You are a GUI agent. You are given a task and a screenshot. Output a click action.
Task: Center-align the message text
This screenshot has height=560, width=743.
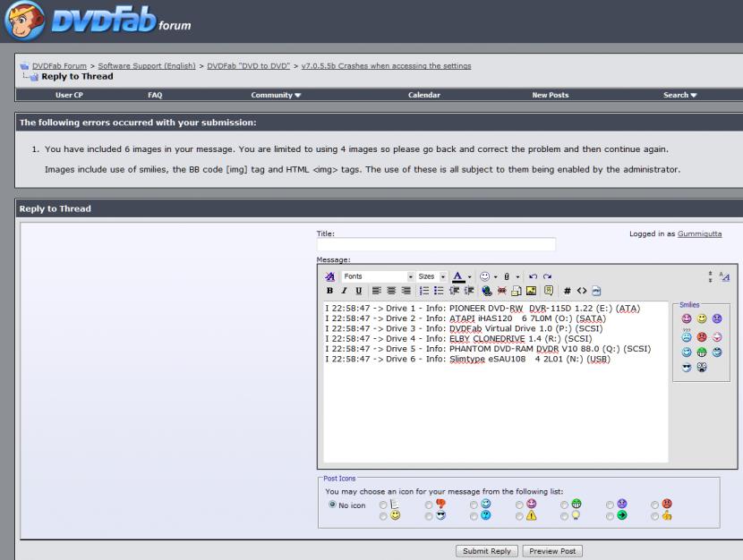[391, 291]
